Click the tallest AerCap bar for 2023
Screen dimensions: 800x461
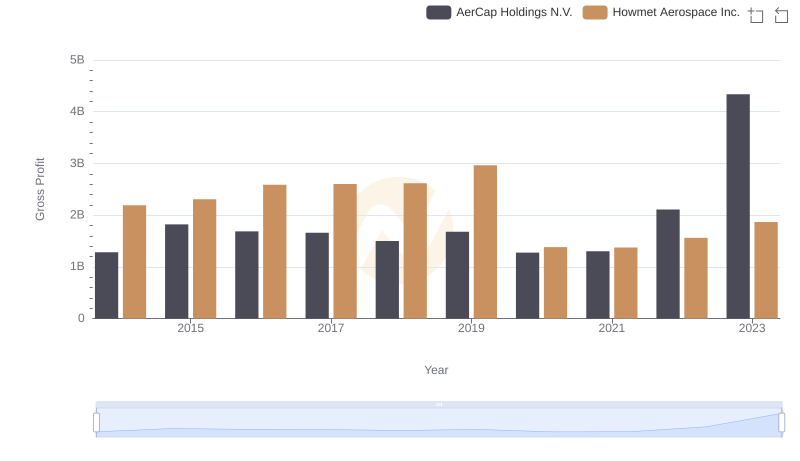coord(738,207)
